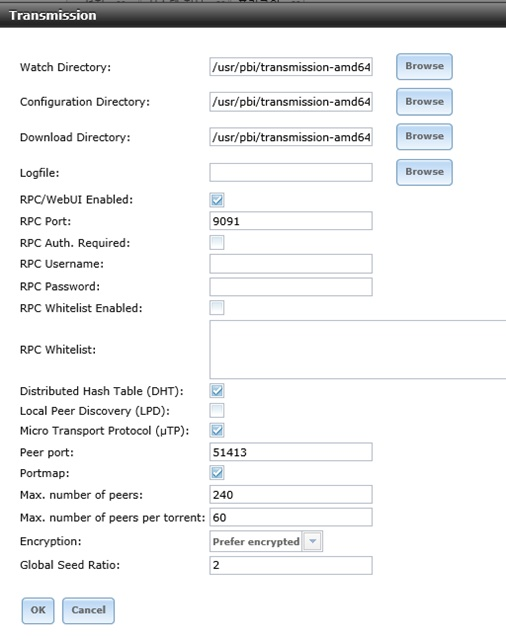Toggle Distributed Hash Table (DHT) checkbox
Image resolution: width=506 pixels, height=640 pixels.
(x=217, y=391)
